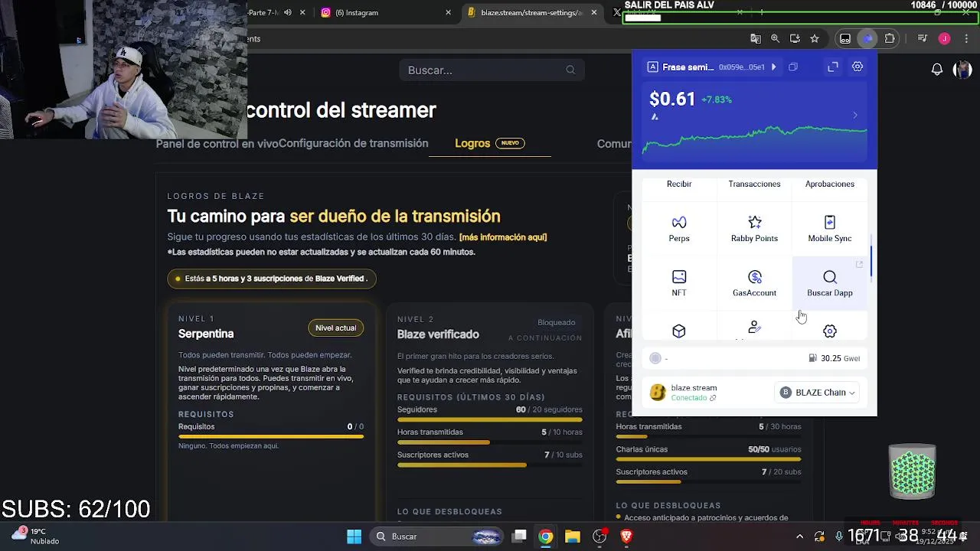This screenshot has width=980, height=551.
Task: Click $0.61 wallet balance
Action: point(672,99)
